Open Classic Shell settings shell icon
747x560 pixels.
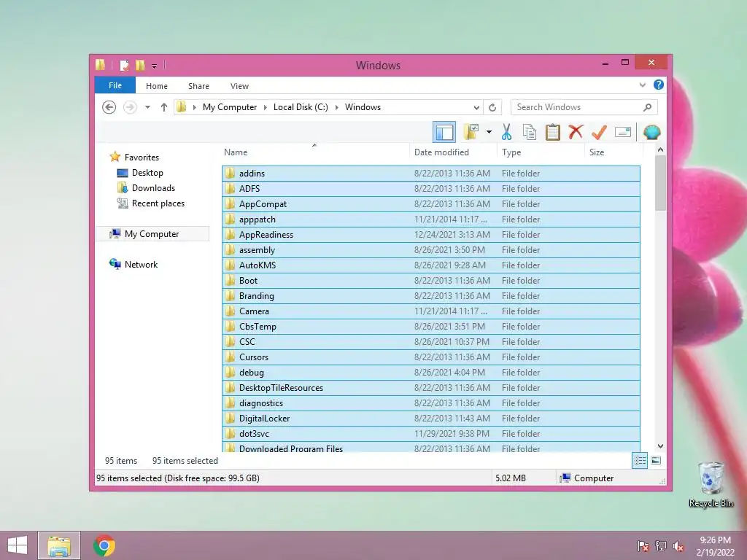(651, 132)
